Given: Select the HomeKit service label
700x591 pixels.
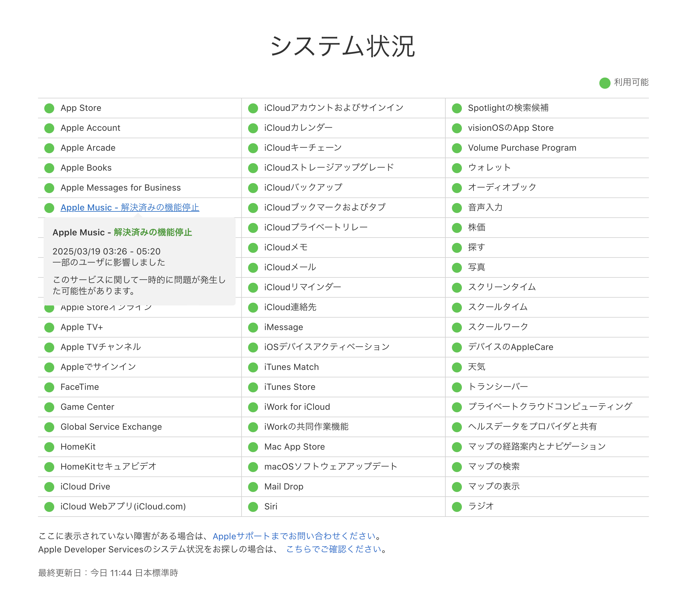Looking at the screenshot, I should coord(78,447).
